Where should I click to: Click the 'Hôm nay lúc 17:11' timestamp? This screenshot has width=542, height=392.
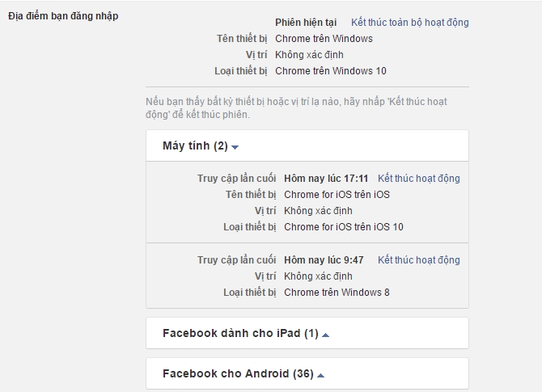(x=326, y=179)
